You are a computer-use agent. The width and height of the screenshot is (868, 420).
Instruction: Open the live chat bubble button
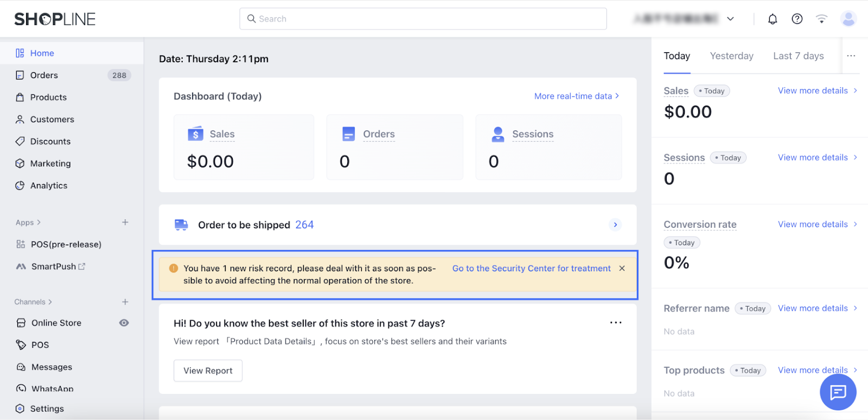tap(838, 392)
